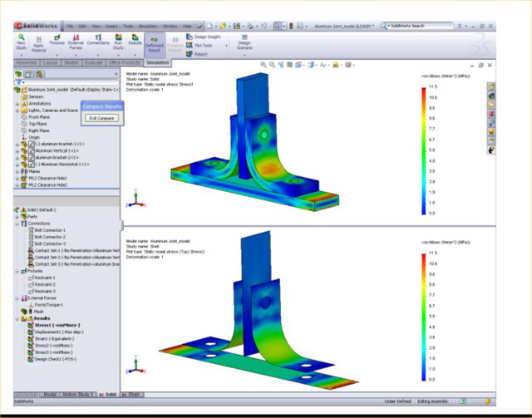Select the Fixtures tool

pos(57,40)
